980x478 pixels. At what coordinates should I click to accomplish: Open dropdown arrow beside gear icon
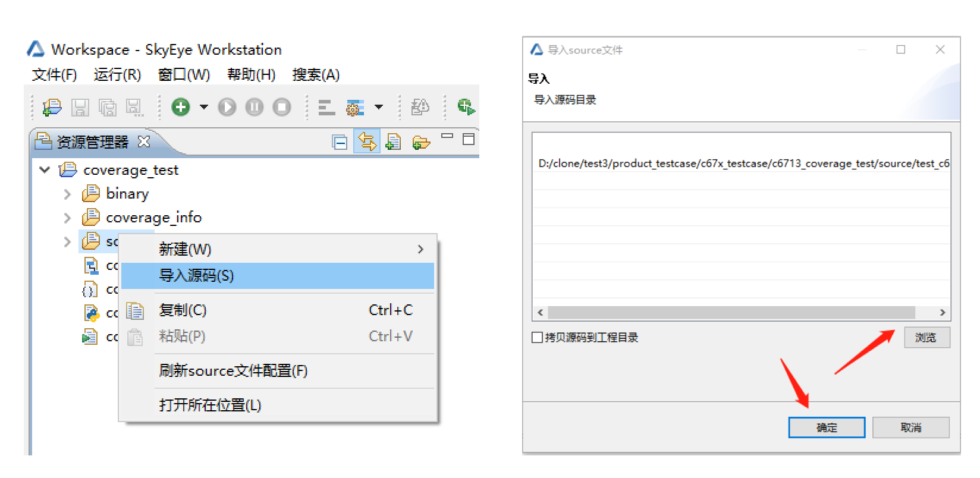[379, 107]
